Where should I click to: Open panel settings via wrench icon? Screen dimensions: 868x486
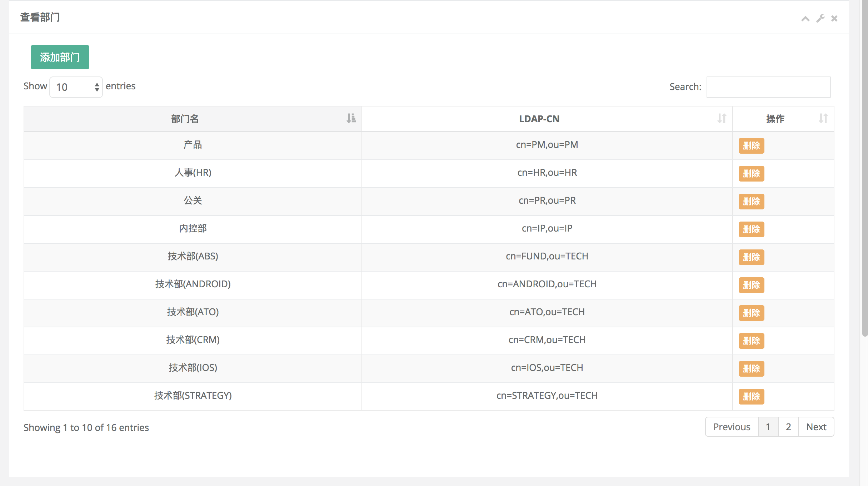point(820,19)
